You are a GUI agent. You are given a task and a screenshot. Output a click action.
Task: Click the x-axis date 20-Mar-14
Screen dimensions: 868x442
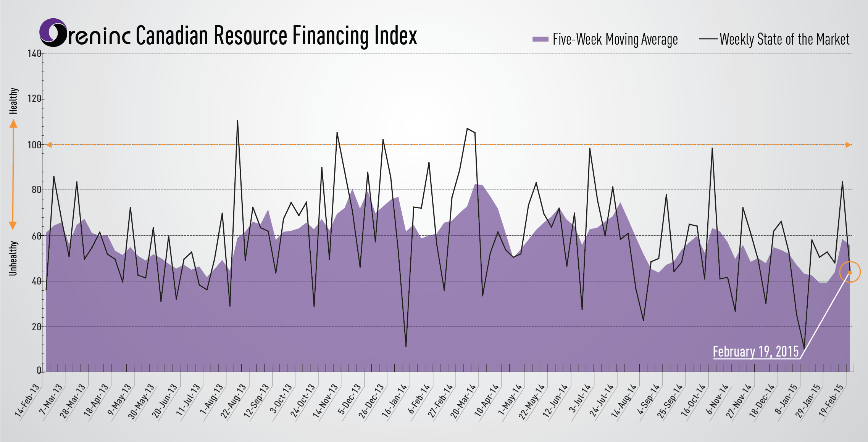click(463, 401)
